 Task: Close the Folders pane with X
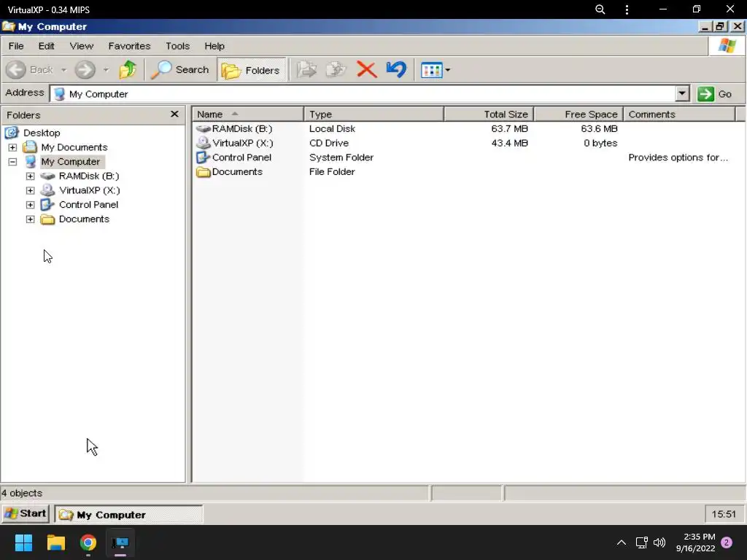(174, 114)
